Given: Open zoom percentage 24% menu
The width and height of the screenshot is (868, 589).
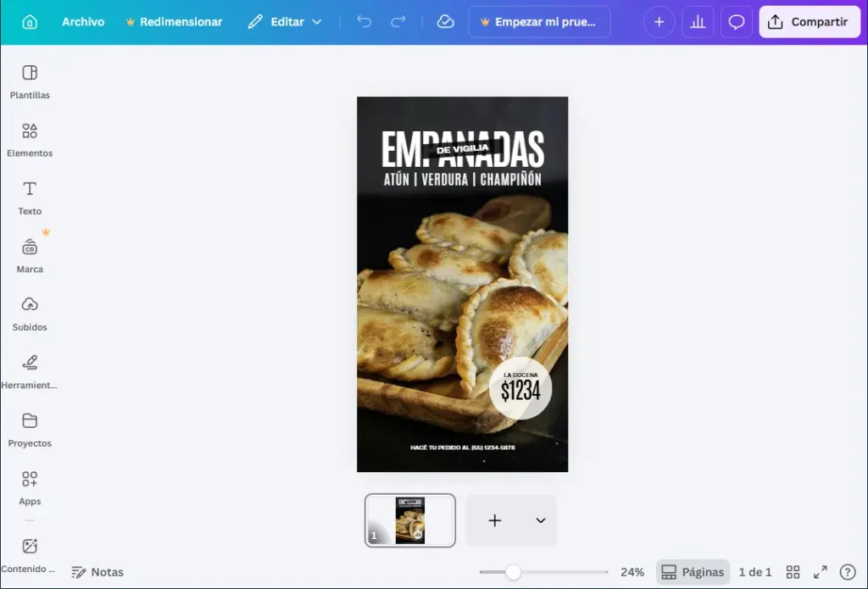Looking at the screenshot, I should coord(632,572).
